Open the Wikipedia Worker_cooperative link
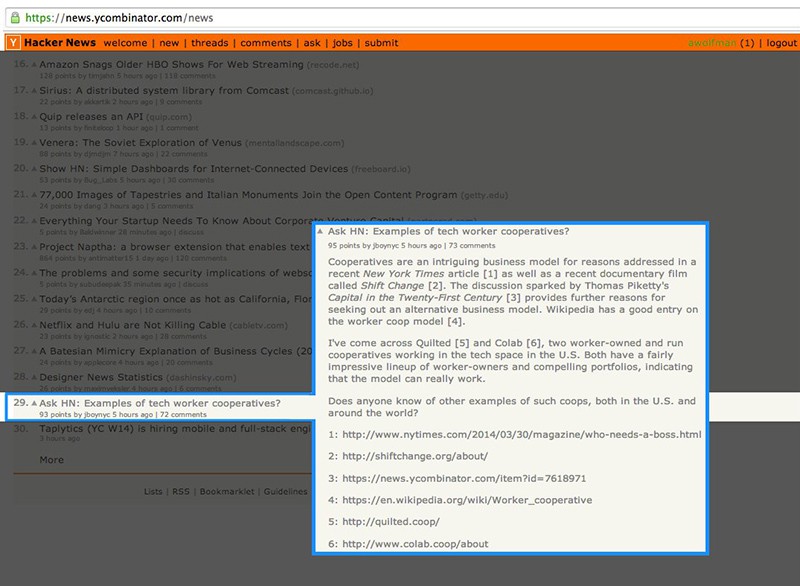The height and width of the screenshot is (586, 800). [x=467, y=500]
